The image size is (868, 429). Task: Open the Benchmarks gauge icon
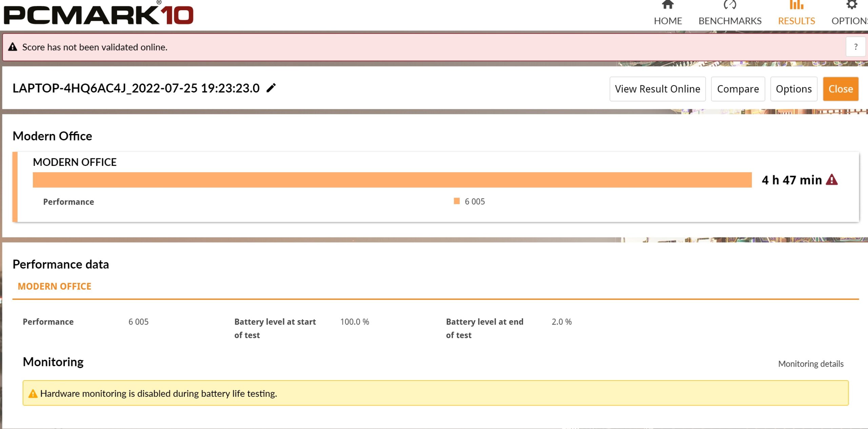pyautogui.click(x=730, y=4)
